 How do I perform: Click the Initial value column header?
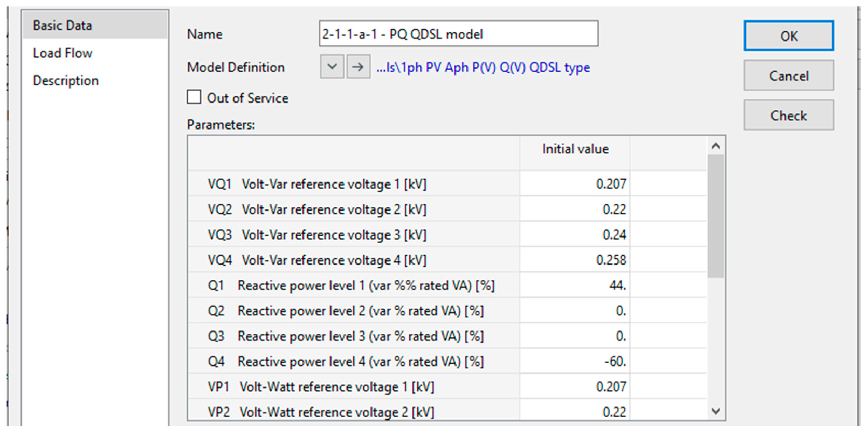click(575, 149)
